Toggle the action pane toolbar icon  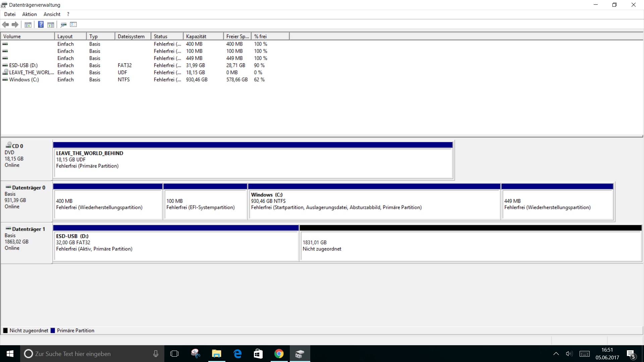(51, 24)
